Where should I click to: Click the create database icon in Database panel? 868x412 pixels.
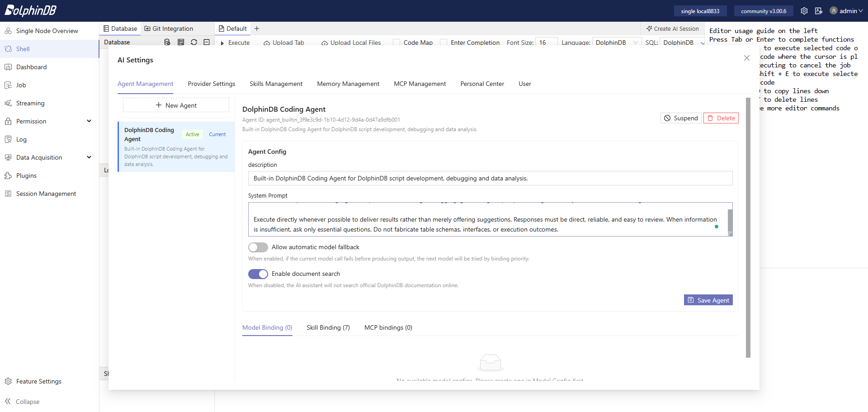point(167,42)
